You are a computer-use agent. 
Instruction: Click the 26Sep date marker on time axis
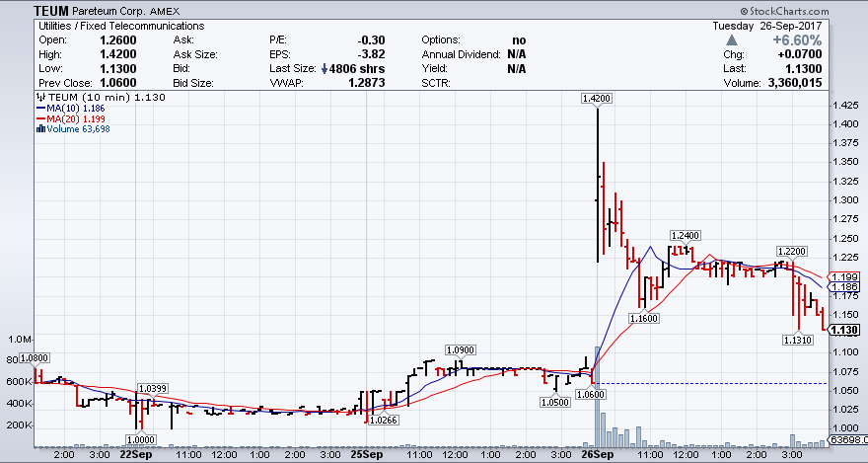click(597, 455)
